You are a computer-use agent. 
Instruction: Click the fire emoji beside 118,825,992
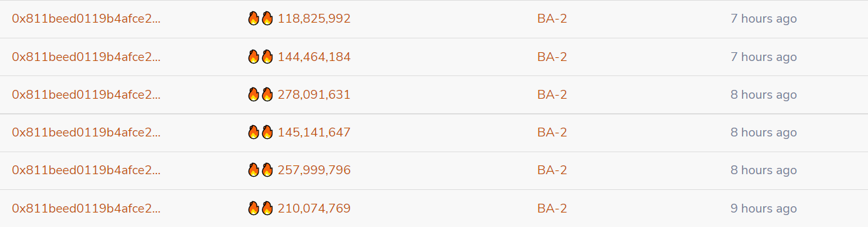[x=260, y=18]
